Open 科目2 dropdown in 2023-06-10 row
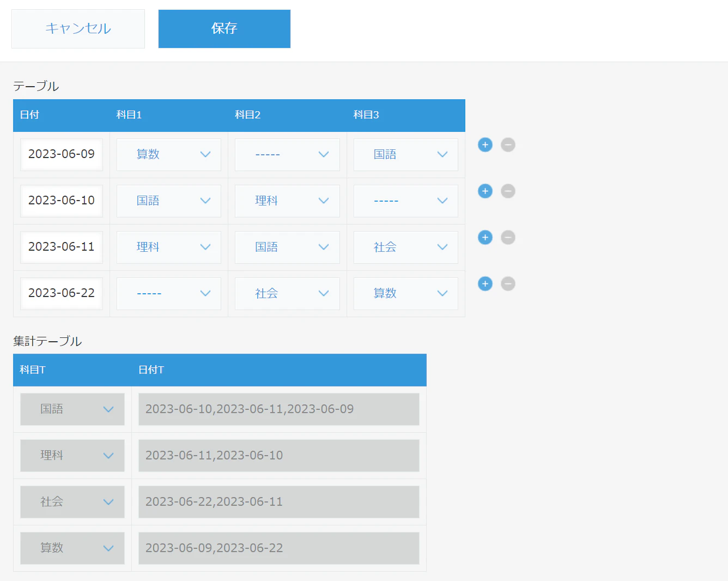728x581 pixels. (287, 201)
